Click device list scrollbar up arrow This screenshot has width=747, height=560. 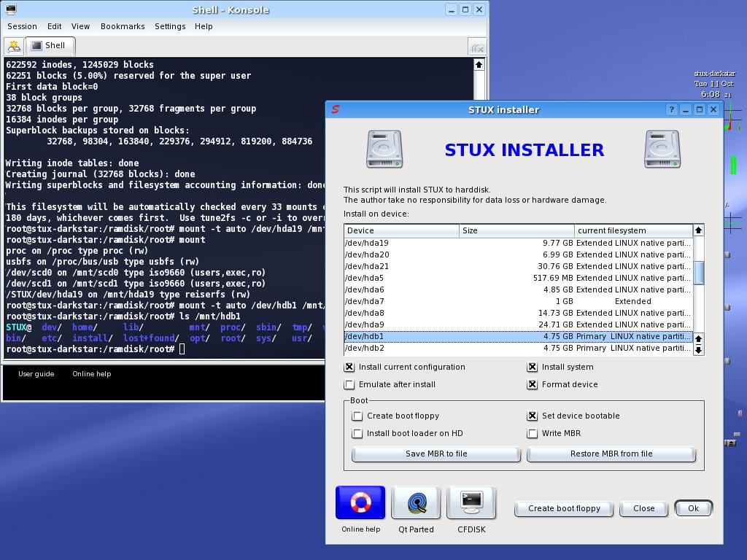pos(698,230)
